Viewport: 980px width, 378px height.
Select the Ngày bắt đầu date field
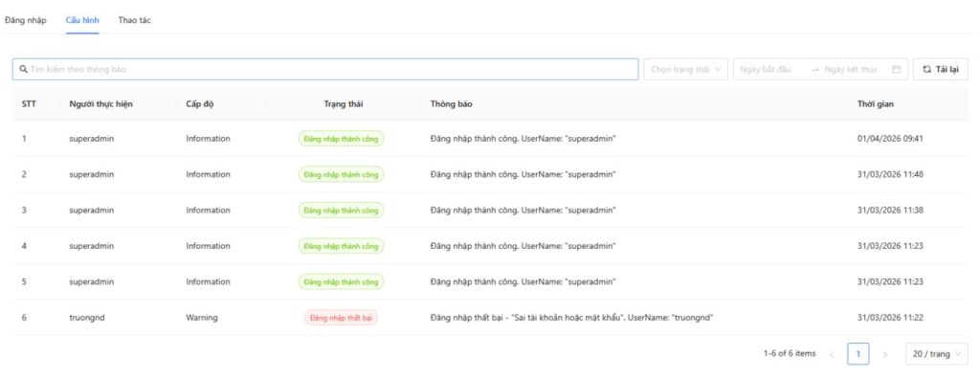pos(767,69)
